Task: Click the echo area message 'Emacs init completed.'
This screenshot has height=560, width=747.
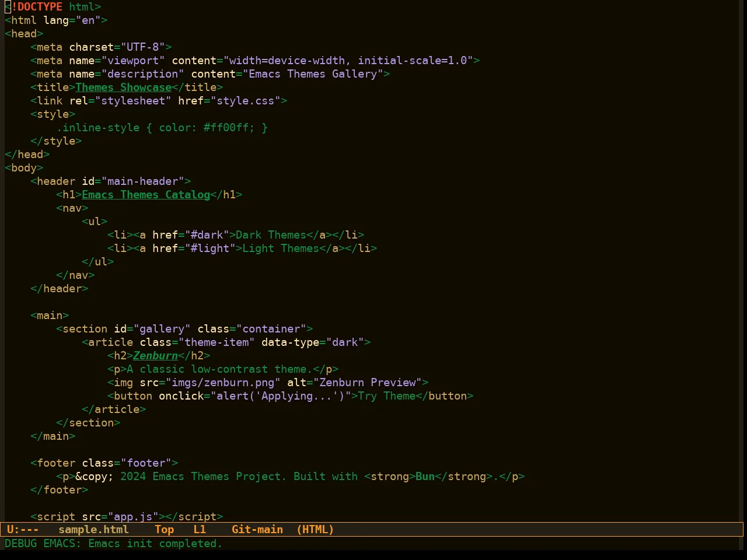Action: (x=155, y=544)
